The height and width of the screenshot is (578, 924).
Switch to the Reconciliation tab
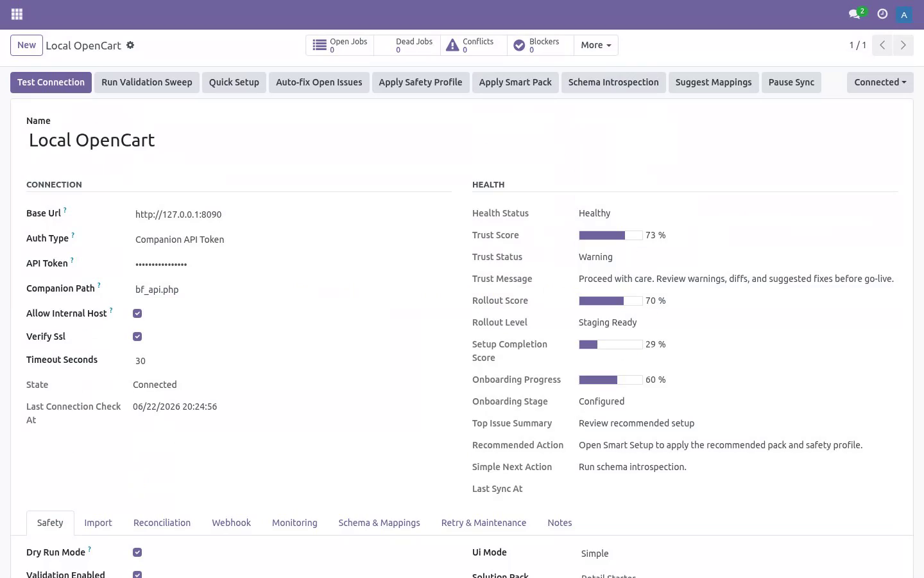click(162, 523)
